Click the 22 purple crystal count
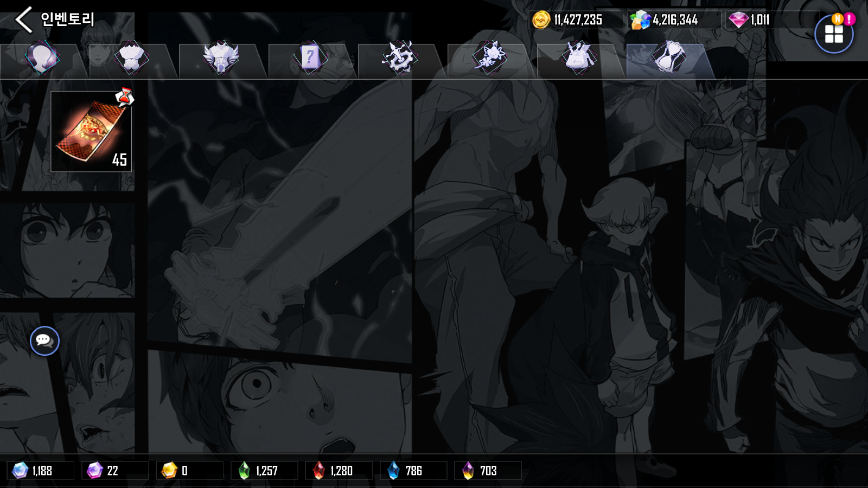The height and width of the screenshot is (488, 868). click(x=112, y=471)
